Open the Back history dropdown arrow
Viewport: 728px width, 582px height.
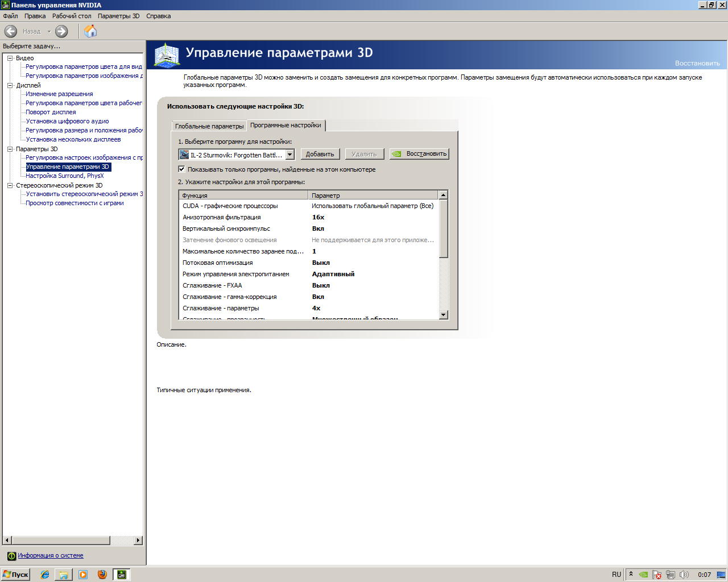[49, 32]
